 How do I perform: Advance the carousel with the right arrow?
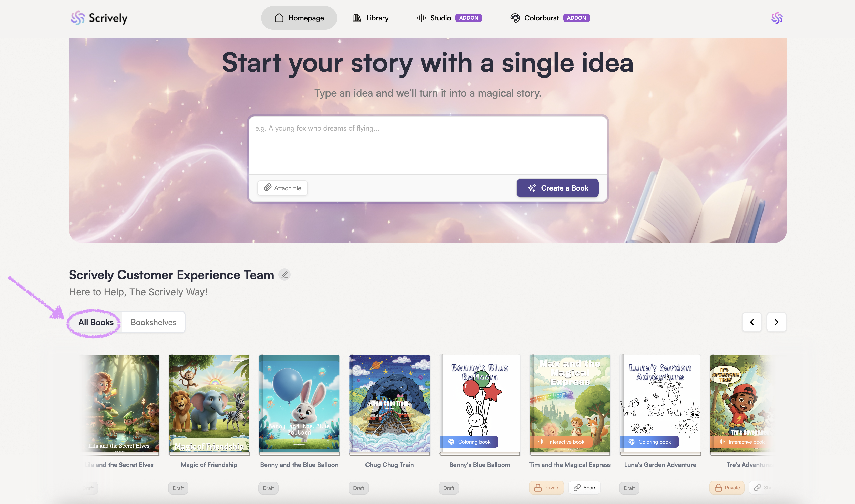(x=776, y=322)
